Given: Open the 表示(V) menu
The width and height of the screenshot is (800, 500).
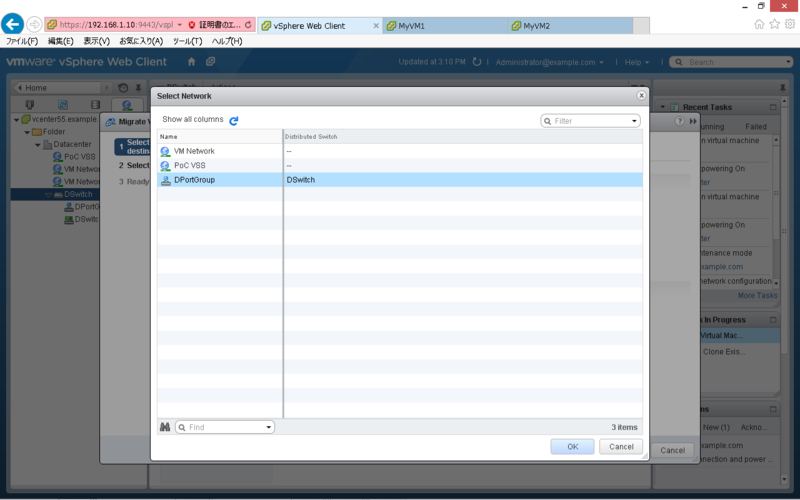Looking at the screenshot, I should click(x=96, y=41).
